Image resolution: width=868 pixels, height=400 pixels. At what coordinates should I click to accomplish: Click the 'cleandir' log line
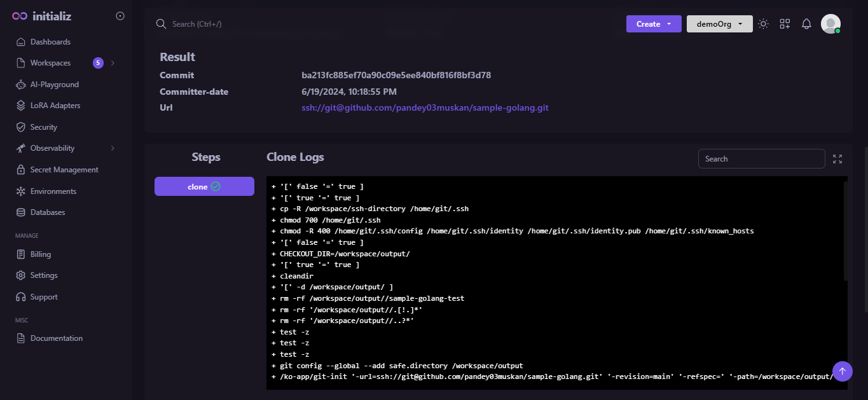pos(292,276)
